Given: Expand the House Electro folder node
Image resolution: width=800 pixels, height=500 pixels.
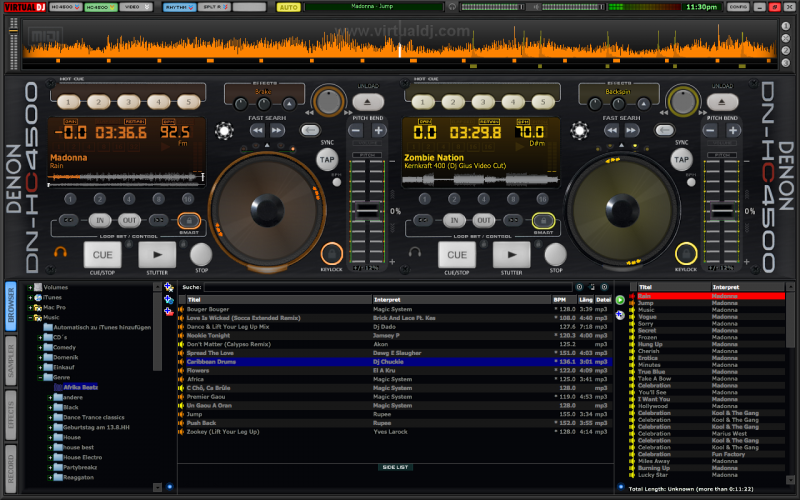Looking at the screenshot, I should tap(49, 458).
